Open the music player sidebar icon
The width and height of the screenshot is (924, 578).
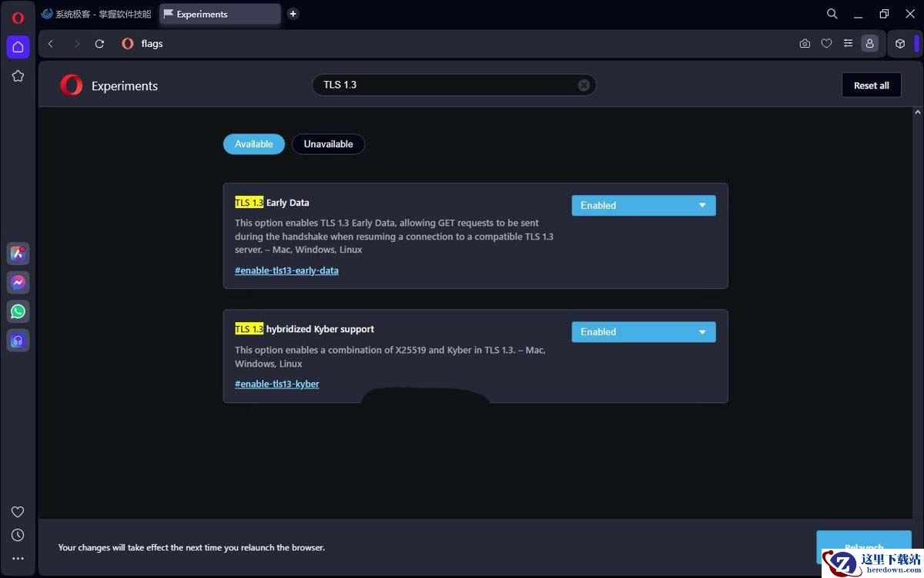[x=18, y=340]
